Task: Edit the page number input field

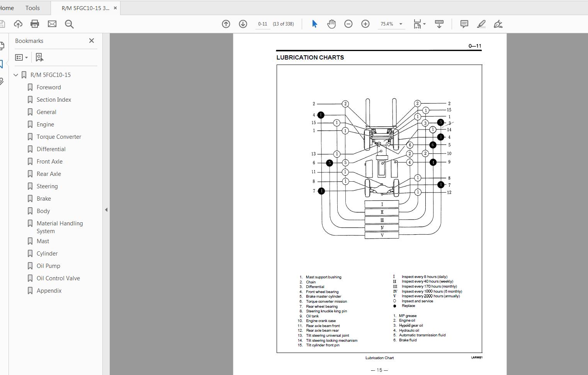Action: pos(262,24)
